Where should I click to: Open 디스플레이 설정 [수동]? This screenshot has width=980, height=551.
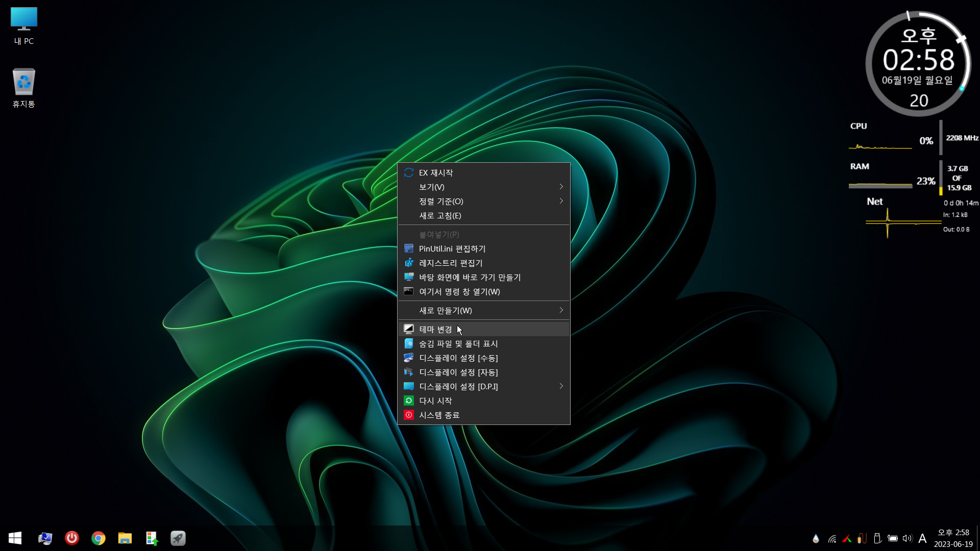tap(484, 358)
